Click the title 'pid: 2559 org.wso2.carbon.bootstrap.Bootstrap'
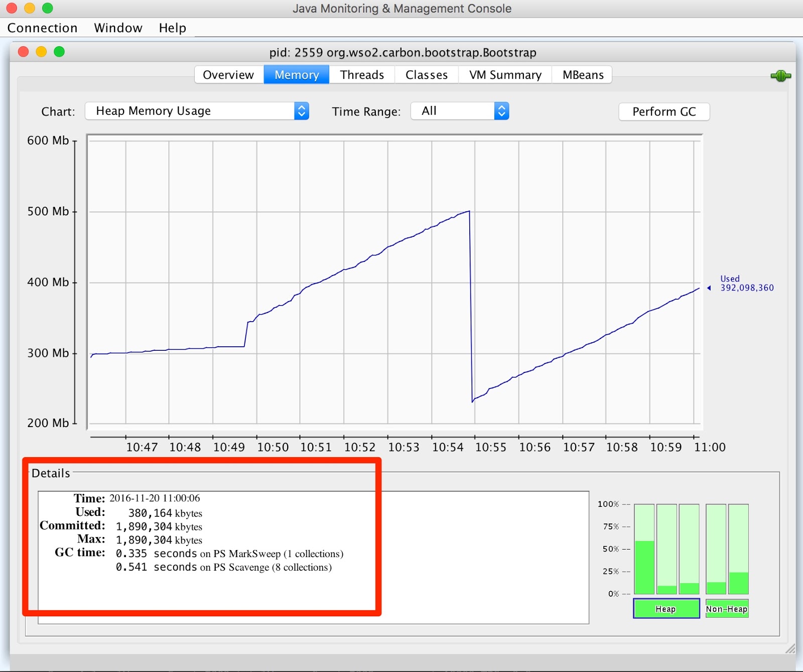 [x=403, y=52]
